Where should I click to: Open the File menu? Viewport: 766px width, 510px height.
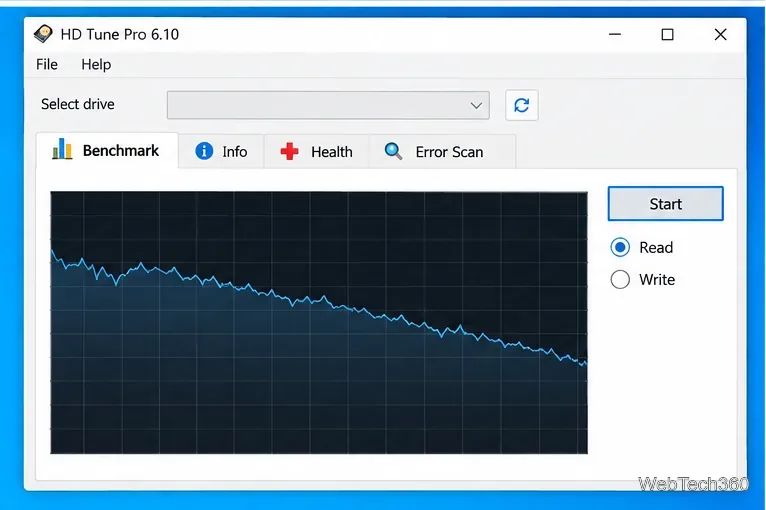pyautogui.click(x=47, y=64)
